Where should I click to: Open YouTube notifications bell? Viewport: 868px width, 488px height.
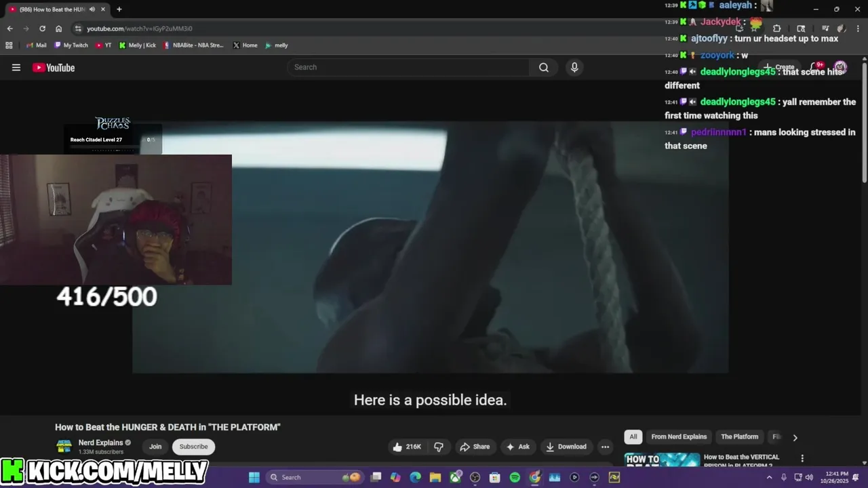pyautogui.click(x=816, y=67)
